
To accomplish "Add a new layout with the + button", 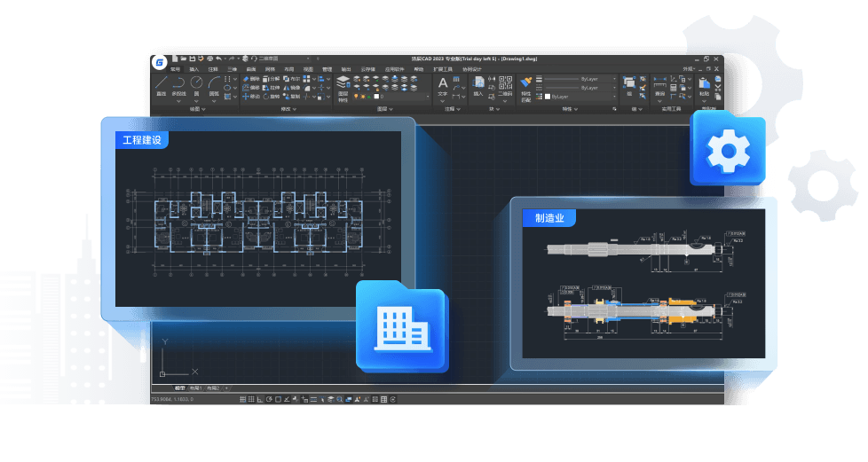I will coord(226,388).
